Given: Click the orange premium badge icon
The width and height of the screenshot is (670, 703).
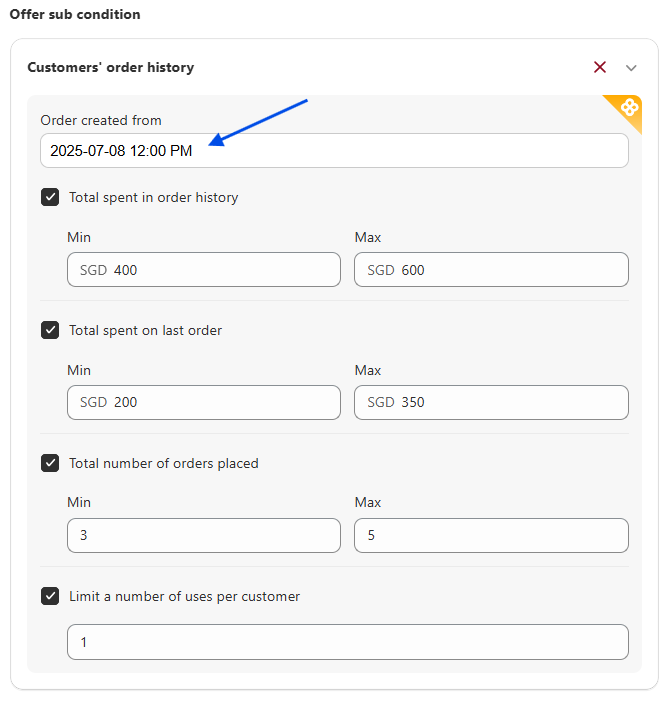Looking at the screenshot, I should click(628, 106).
